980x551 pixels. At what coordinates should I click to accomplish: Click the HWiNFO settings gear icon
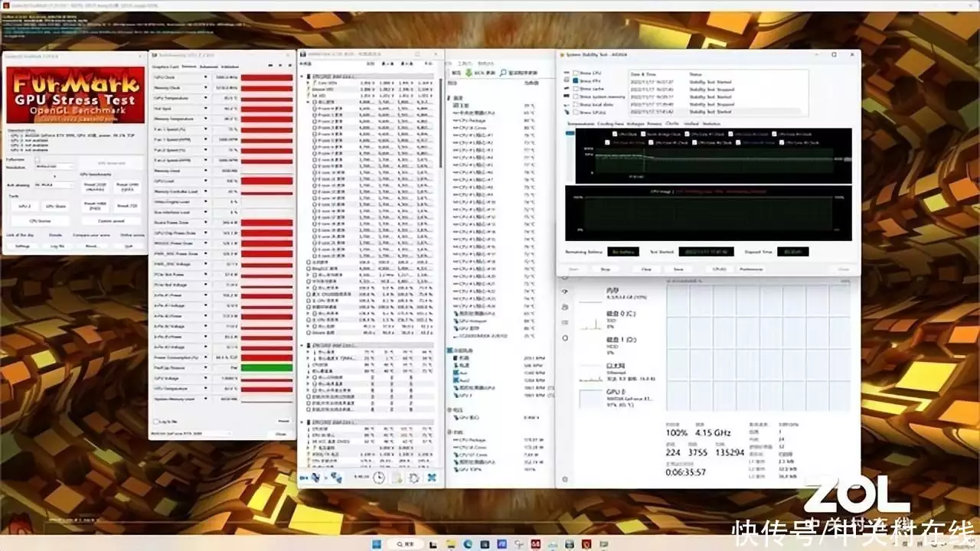(414, 477)
